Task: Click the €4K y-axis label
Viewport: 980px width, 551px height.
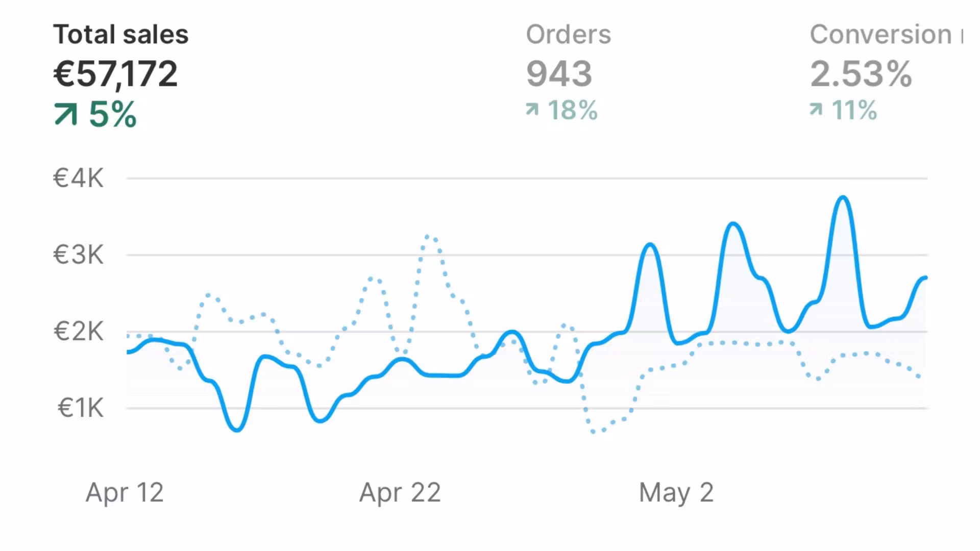Action: coord(79,179)
